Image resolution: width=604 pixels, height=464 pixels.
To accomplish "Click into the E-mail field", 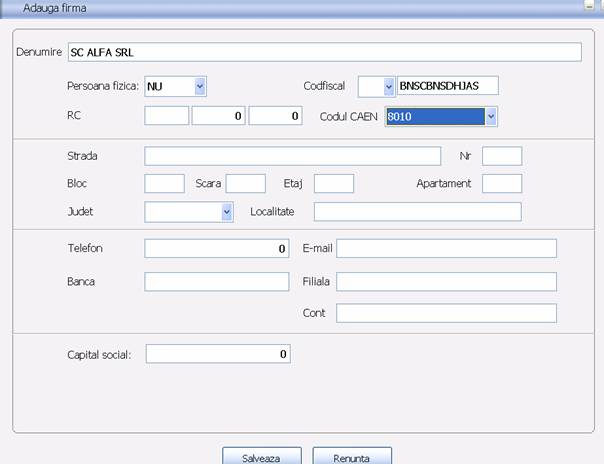I will (446, 249).
